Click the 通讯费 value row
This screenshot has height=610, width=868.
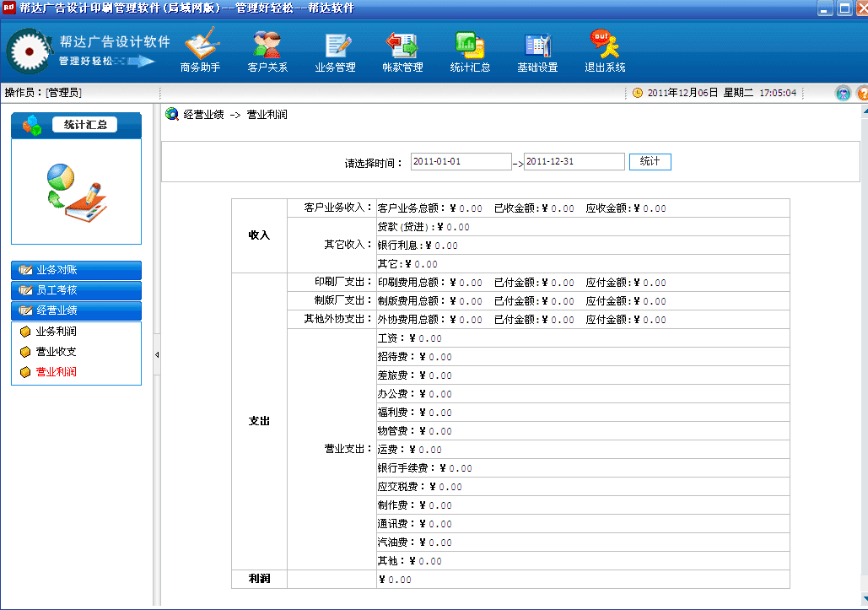(583, 524)
